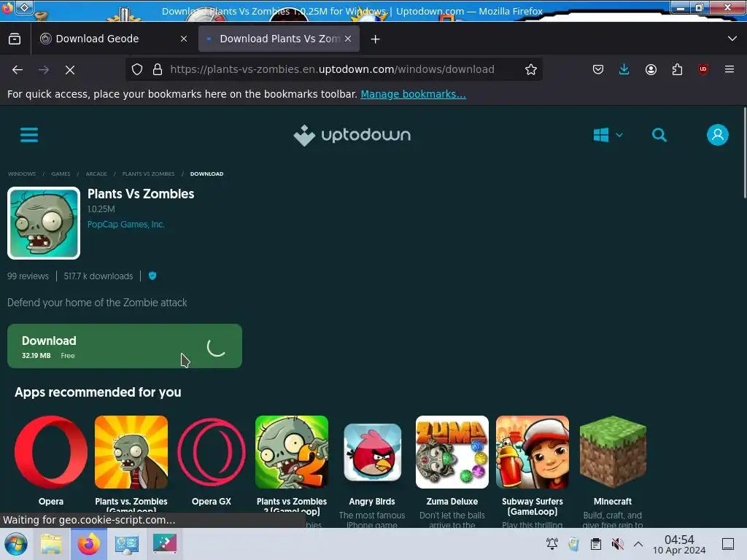Open Firefox View tab overview icon

pos(15,39)
